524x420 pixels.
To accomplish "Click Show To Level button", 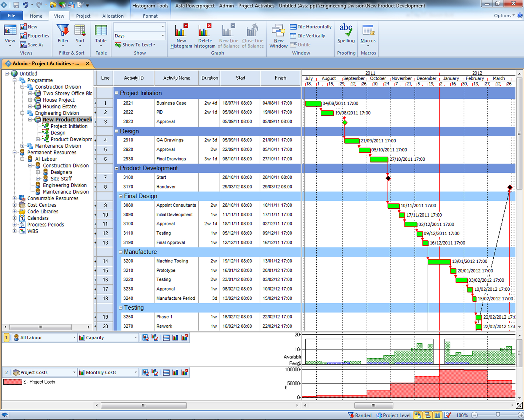I will click(135, 45).
